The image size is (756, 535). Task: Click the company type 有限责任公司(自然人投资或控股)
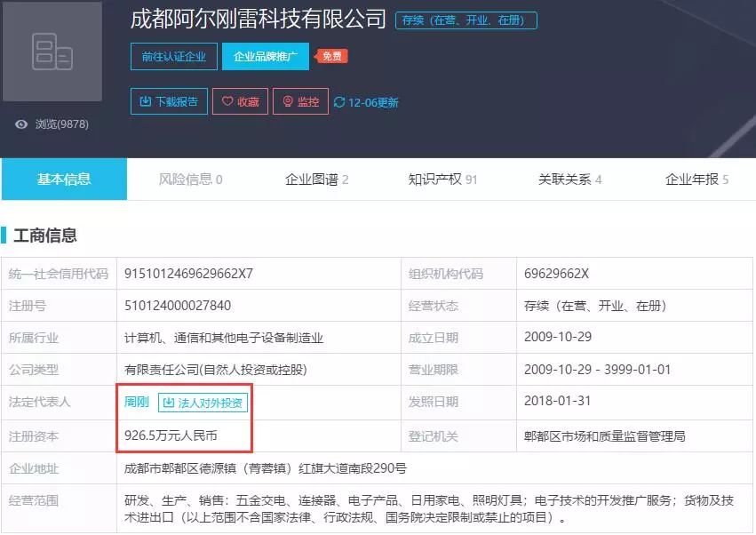pyautogui.click(x=216, y=370)
